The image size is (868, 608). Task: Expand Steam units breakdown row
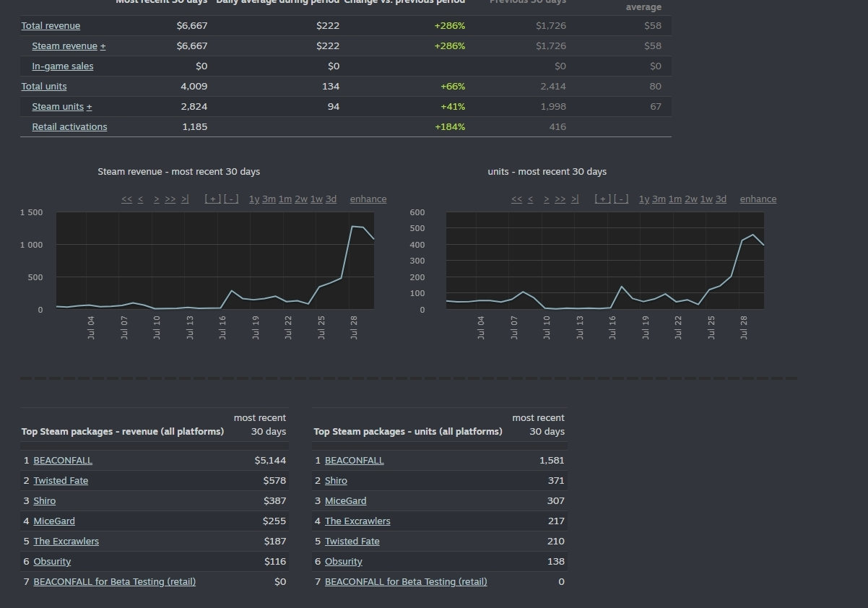coord(89,107)
